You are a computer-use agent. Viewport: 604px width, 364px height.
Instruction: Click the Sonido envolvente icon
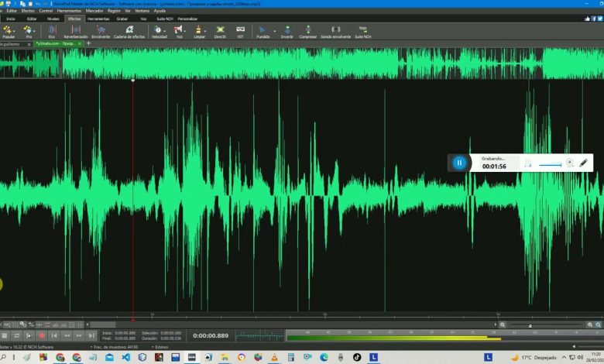[x=336, y=31]
